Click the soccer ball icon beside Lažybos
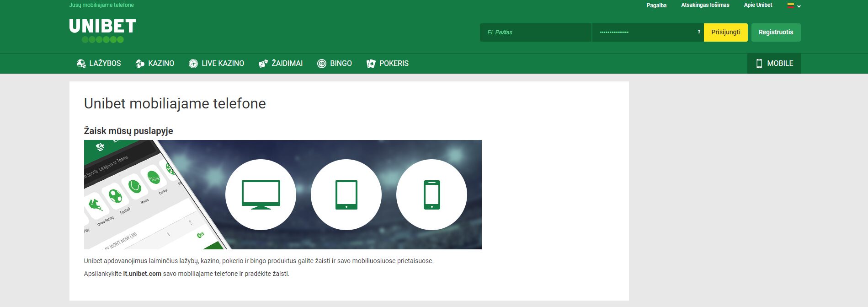 [81, 64]
